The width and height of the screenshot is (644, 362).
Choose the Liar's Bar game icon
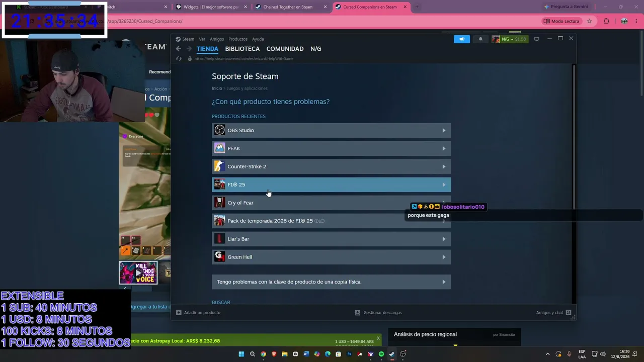click(219, 239)
